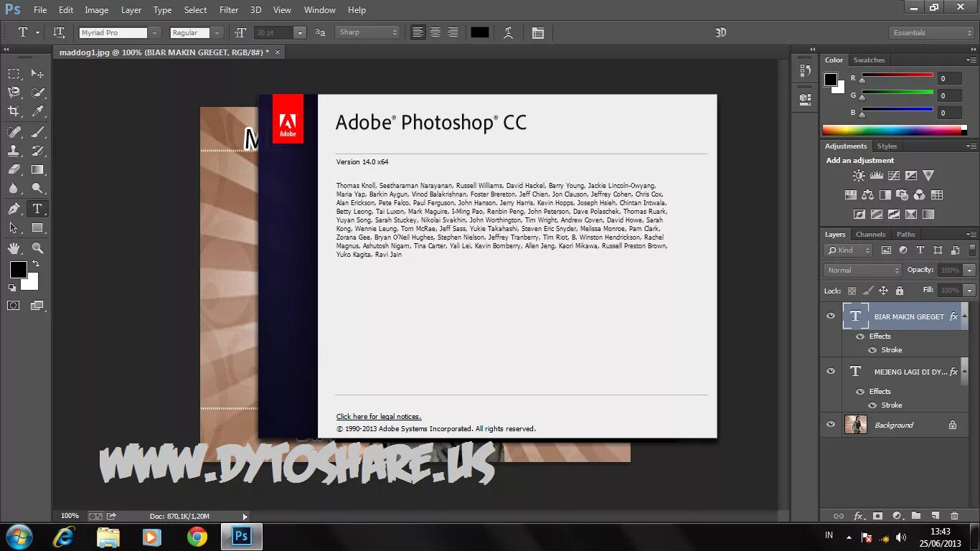This screenshot has height=551, width=980.
Task: Select the Blur tool
Action: [14, 189]
